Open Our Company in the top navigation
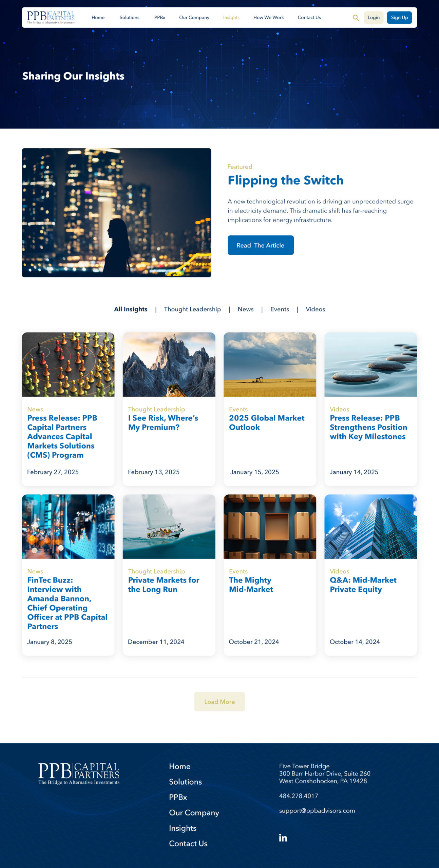The height and width of the screenshot is (868, 439). 194,18
